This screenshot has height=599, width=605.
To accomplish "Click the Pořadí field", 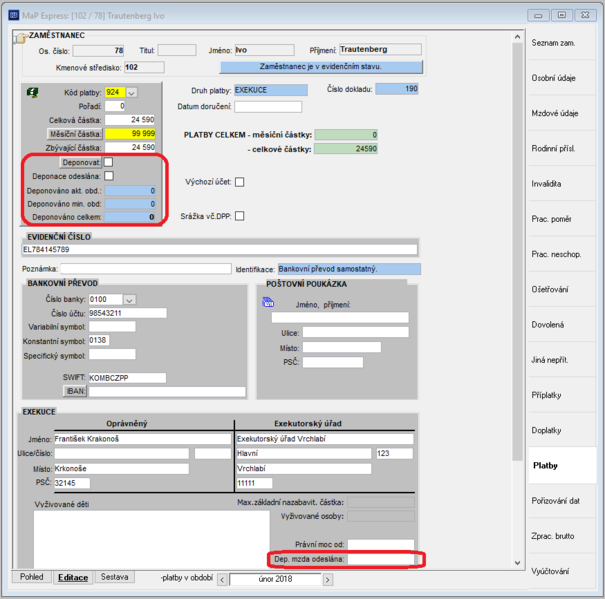I will pos(115,106).
